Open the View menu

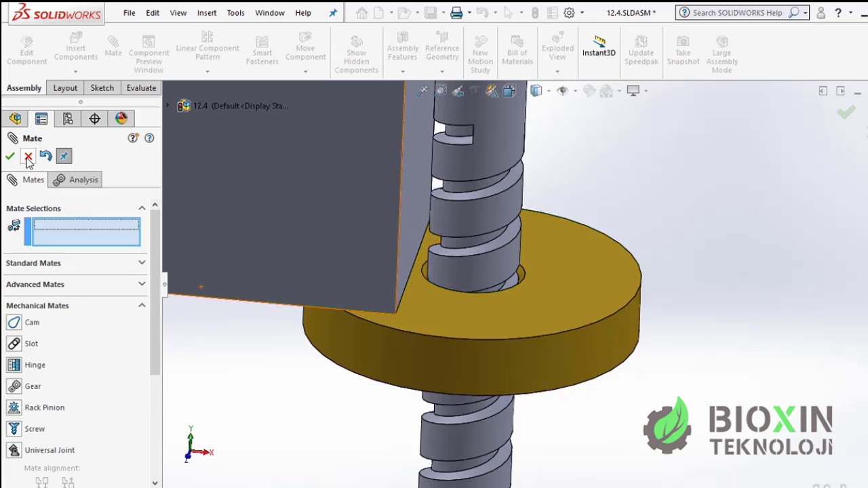(x=178, y=13)
